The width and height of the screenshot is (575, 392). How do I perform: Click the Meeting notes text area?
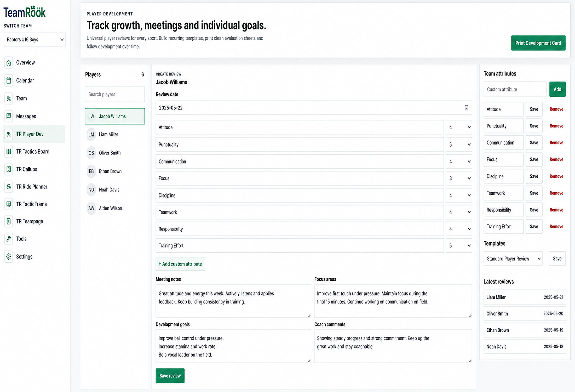pos(233,301)
